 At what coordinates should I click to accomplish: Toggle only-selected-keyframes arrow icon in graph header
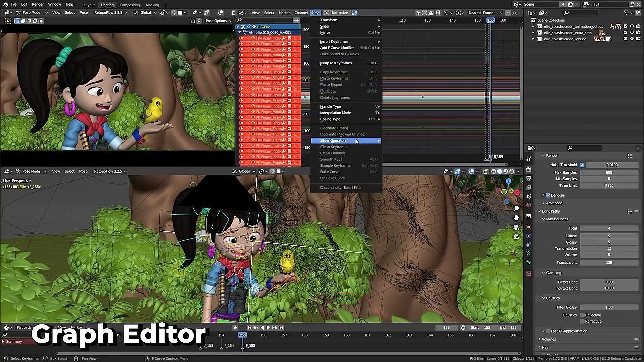(419, 13)
